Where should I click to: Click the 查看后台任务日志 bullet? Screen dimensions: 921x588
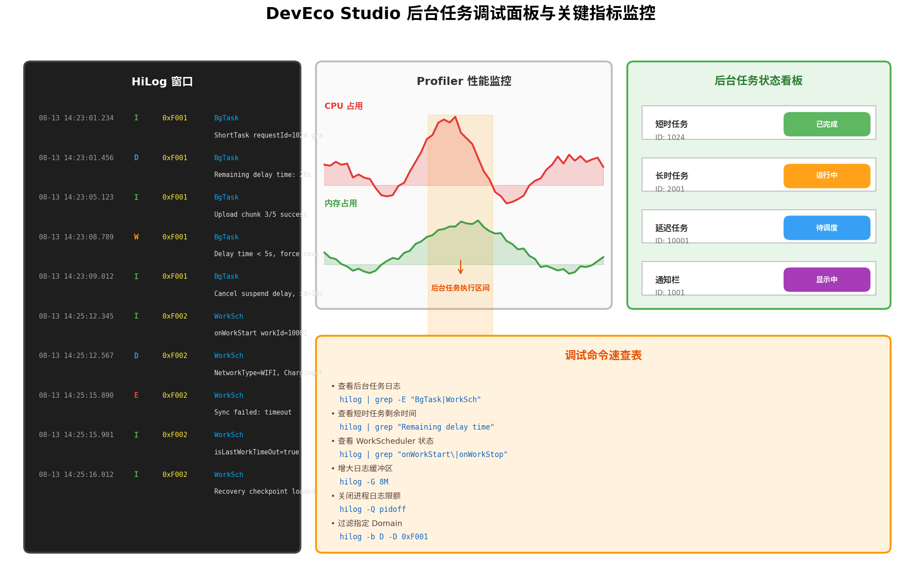click(366, 386)
